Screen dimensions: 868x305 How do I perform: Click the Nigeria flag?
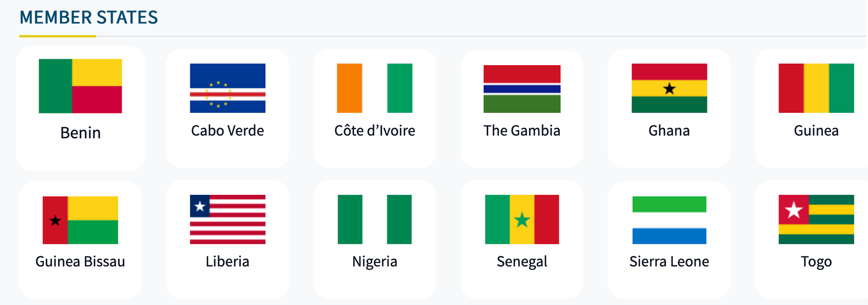coord(374,219)
